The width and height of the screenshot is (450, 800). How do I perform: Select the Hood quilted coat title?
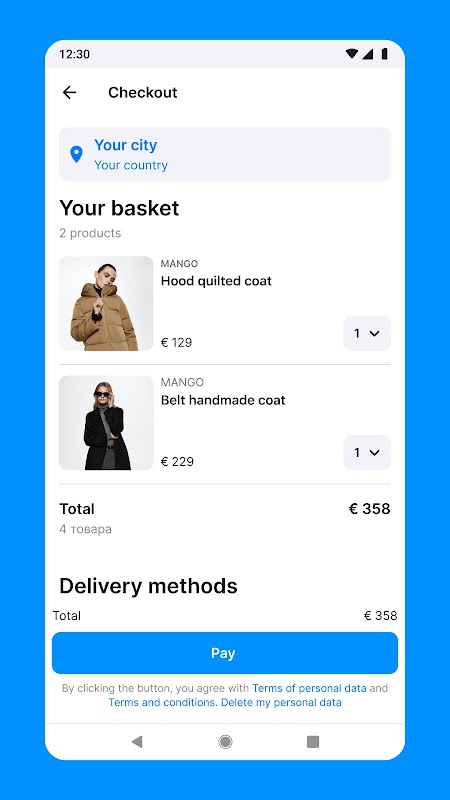coord(216,281)
